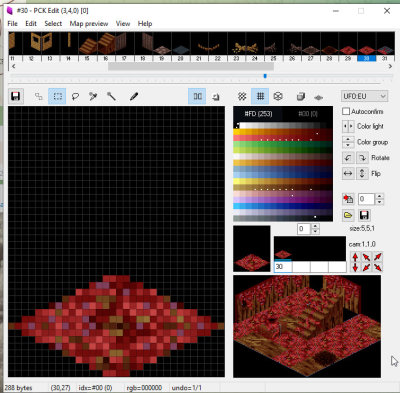This screenshot has width=400, height=393.
Task: Select the lasso selection tool
Action: pyautogui.click(x=75, y=96)
